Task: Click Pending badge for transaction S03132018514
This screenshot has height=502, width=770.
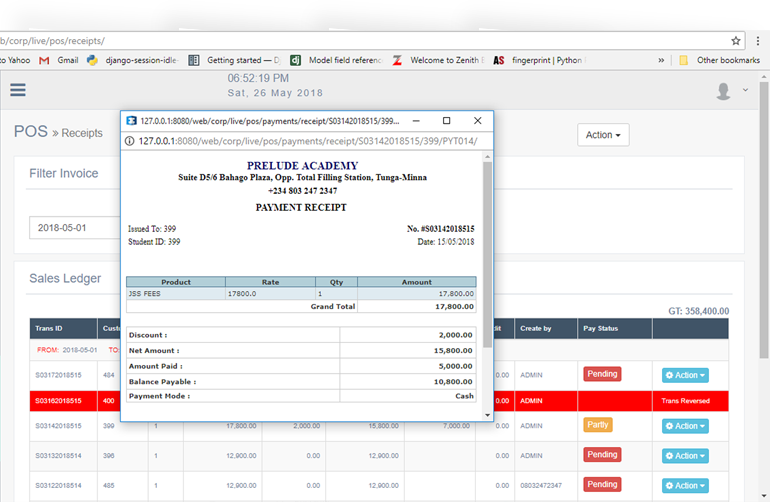Action: click(602, 455)
